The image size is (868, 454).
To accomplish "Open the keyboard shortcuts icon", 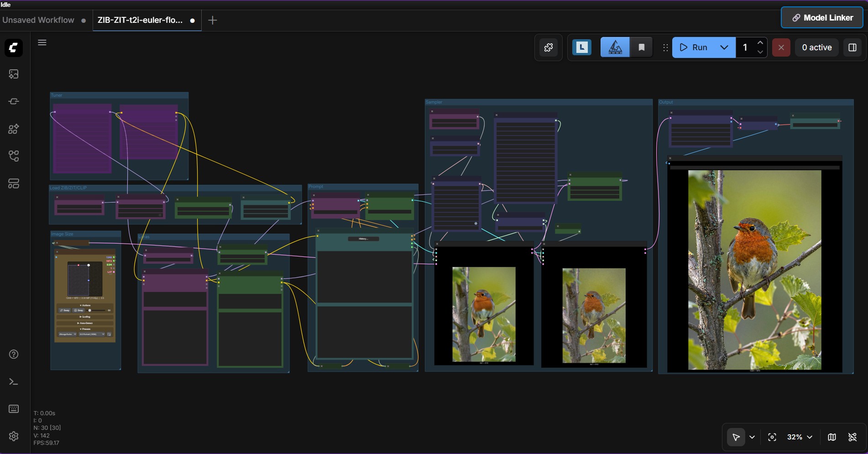I will 14,409.
